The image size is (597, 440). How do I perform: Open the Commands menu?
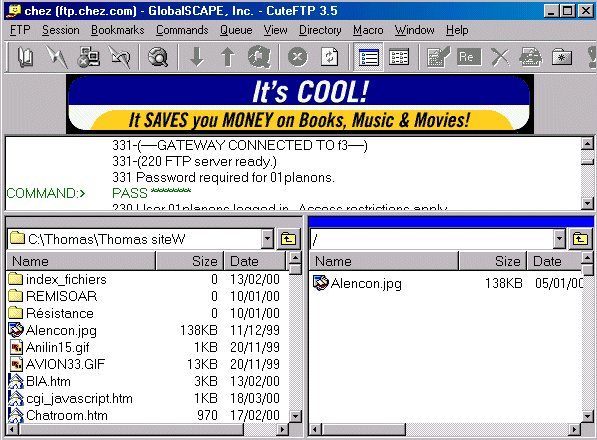coord(182,30)
